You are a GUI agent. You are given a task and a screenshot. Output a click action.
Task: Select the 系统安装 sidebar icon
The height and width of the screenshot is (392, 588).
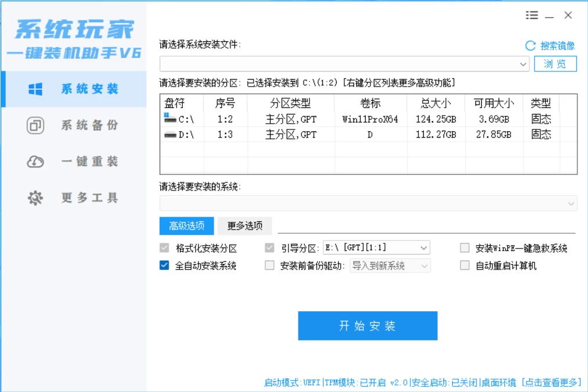pos(35,88)
